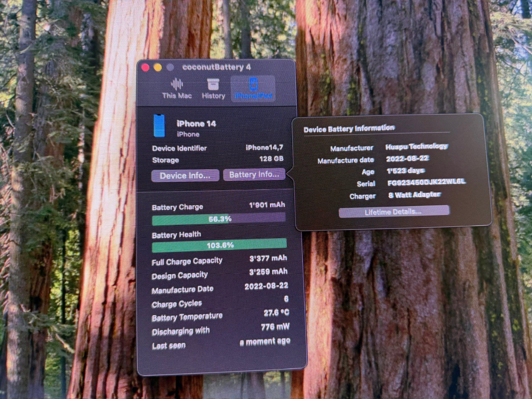Click the Battery Charge 56.3% bar

(219, 219)
